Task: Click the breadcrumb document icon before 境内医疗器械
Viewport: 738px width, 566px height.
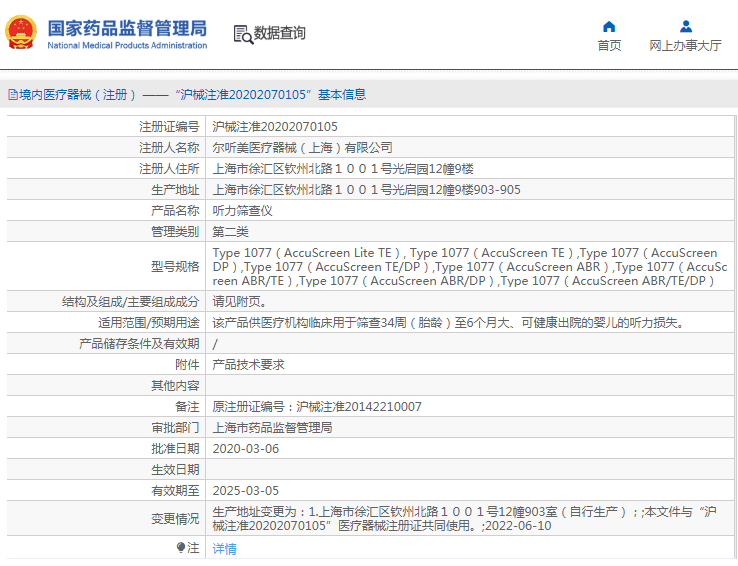Action: click(x=12, y=95)
